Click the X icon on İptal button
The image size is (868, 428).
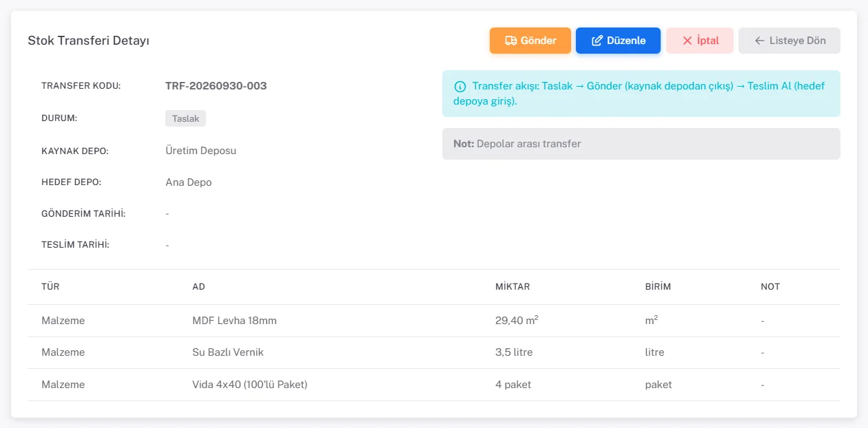[x=687, y=41]
